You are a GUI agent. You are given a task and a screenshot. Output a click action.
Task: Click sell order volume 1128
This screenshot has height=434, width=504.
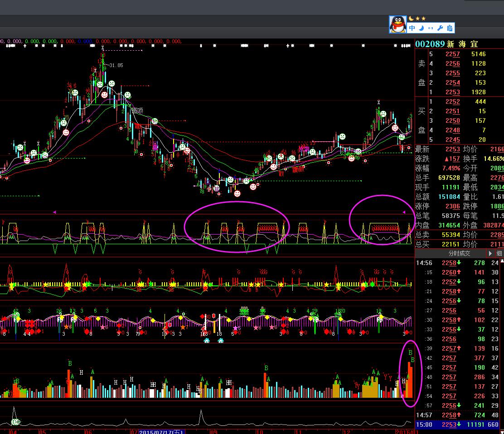click(x=478, y=63)
